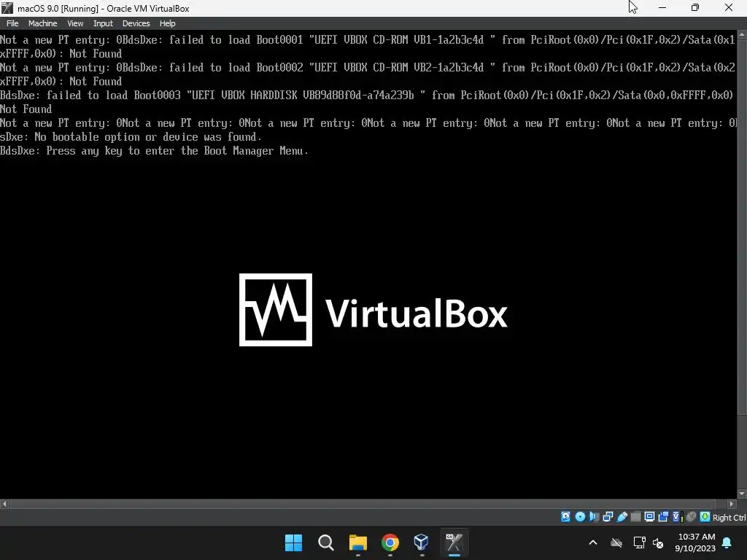
Task: Open the File menu
Action: click(x=12, y=23)
